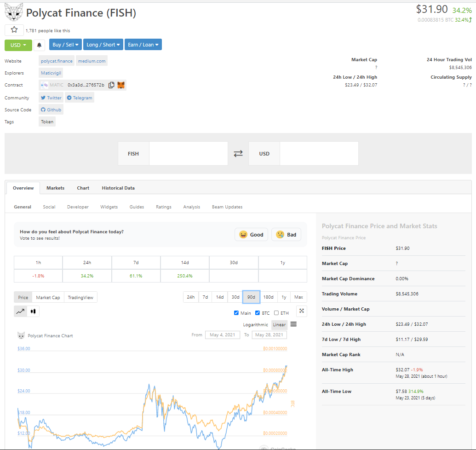Click the USD amount input field

coord(319,154)
